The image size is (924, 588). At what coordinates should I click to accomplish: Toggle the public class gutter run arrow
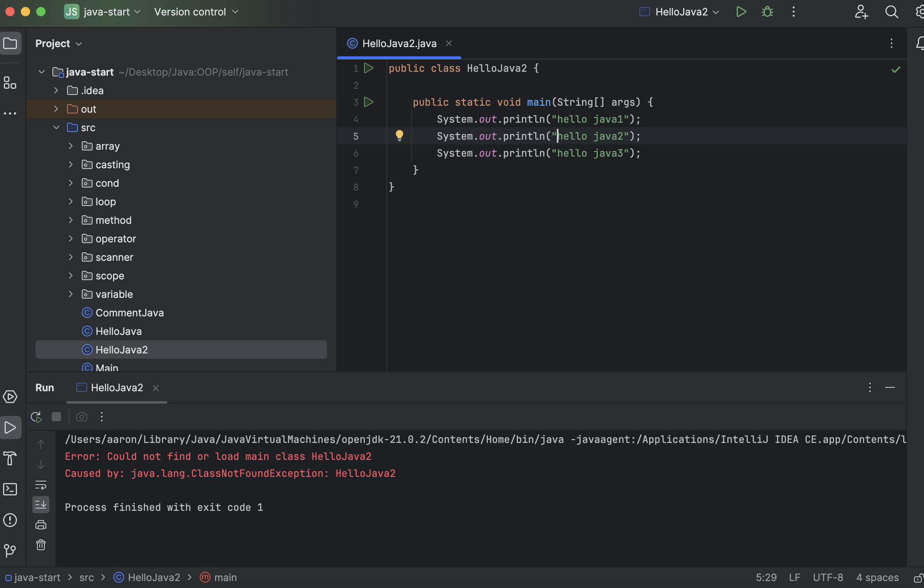pyautogui.click(x=368, y=68)
